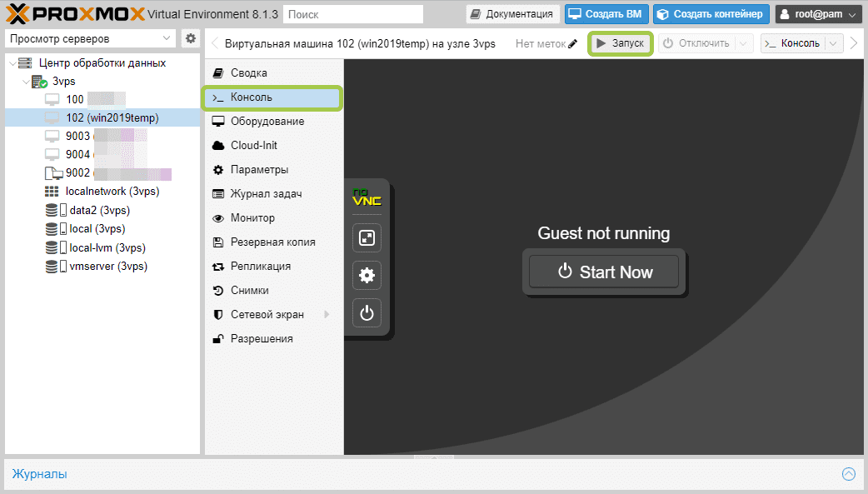The height and width of the screenshot is (494, 868).
Task: Click the data2 storage icon
Action: (55, 211)
